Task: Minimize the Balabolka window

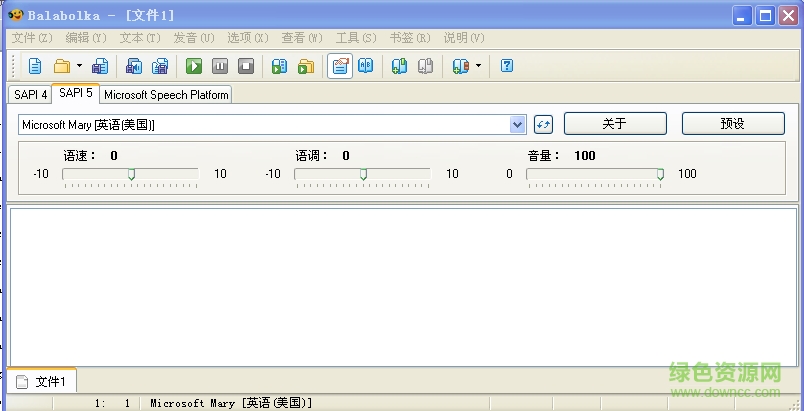Action: click(741, 16)
